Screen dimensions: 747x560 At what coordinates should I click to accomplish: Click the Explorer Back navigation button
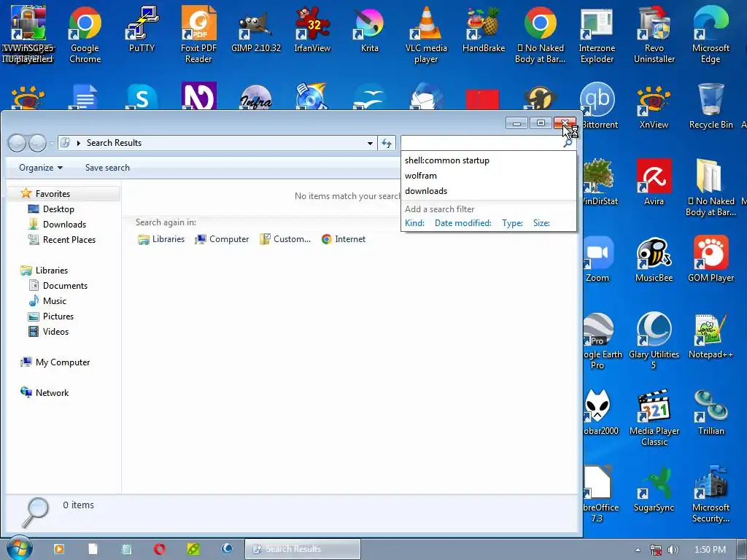(x=18, y=143)
